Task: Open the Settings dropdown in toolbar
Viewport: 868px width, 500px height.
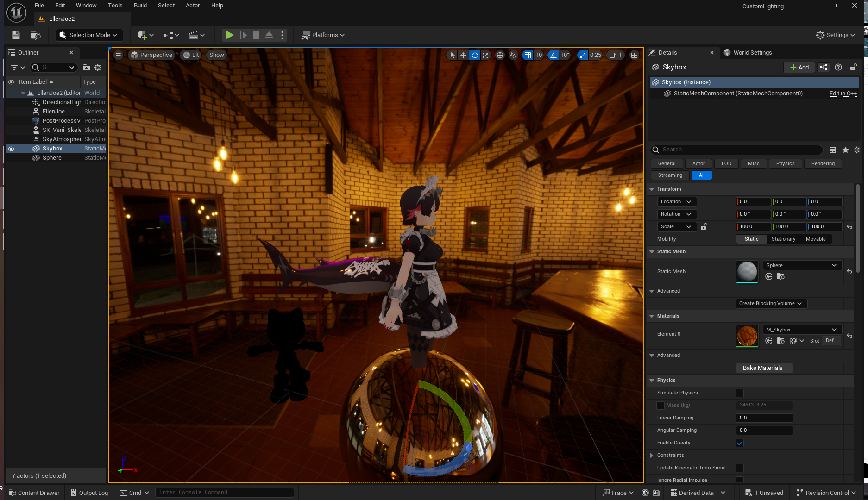Action: click(836, 35)
